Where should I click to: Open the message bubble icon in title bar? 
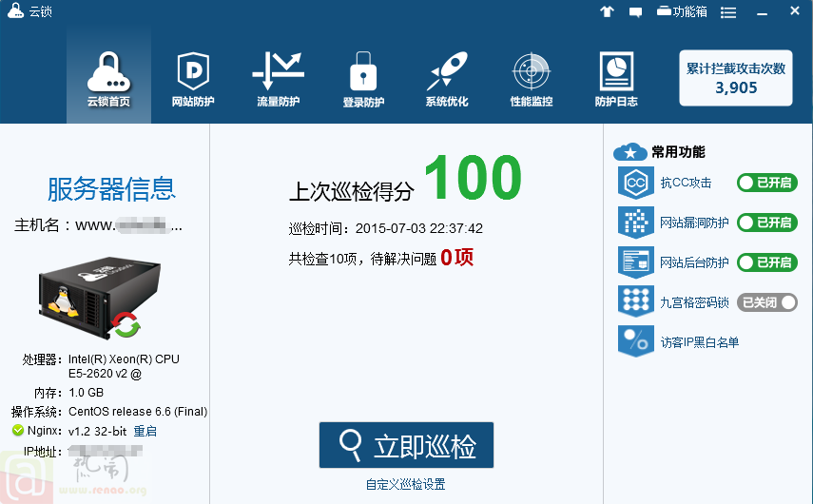pos(636,12)
